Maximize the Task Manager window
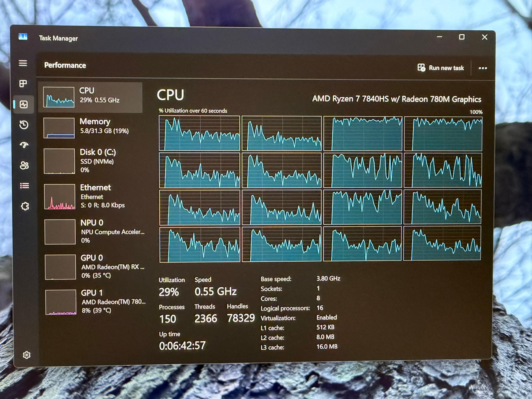 [462, 37]
